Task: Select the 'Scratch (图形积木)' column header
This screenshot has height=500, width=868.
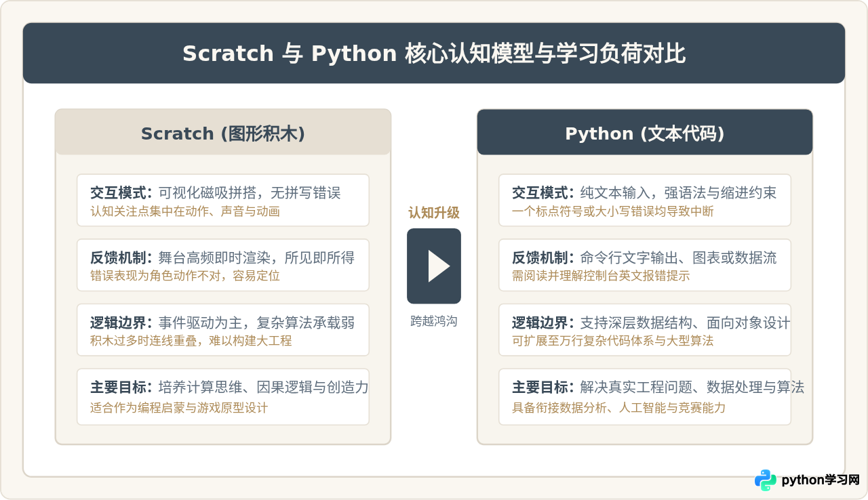Action: (223, 133)
